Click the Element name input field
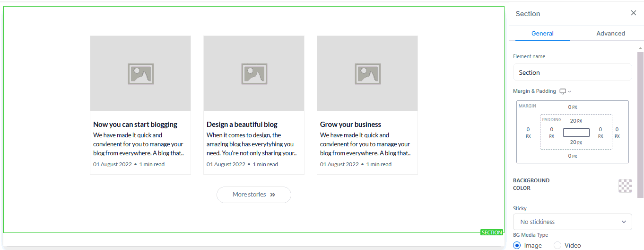Viewport: 644px width, 250px height. 572,72
